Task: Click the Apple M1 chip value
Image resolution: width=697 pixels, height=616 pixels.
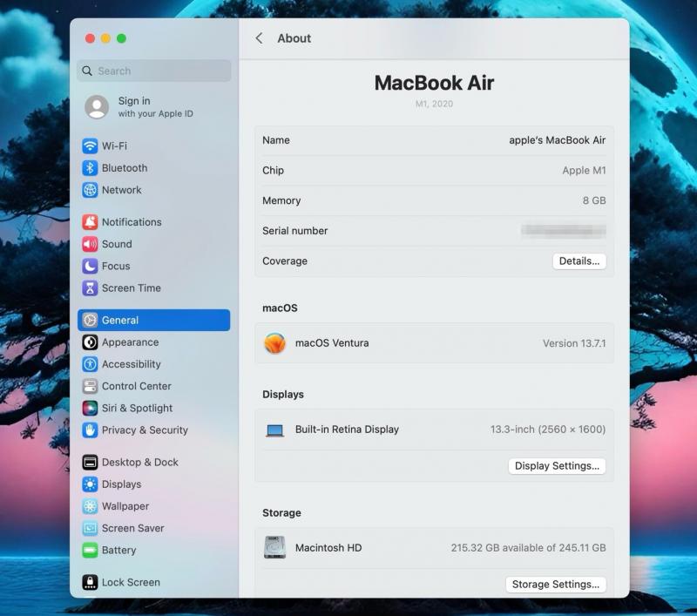Action: click(x=584, y=170)
